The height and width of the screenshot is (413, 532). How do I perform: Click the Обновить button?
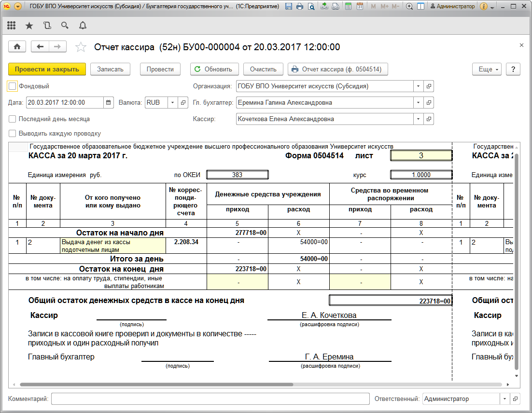(214, 69)
